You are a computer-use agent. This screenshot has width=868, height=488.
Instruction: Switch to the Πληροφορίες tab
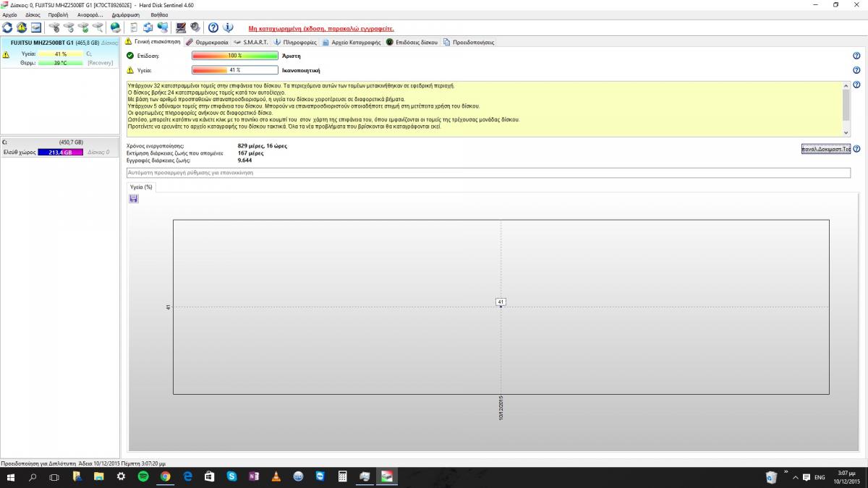295,43
